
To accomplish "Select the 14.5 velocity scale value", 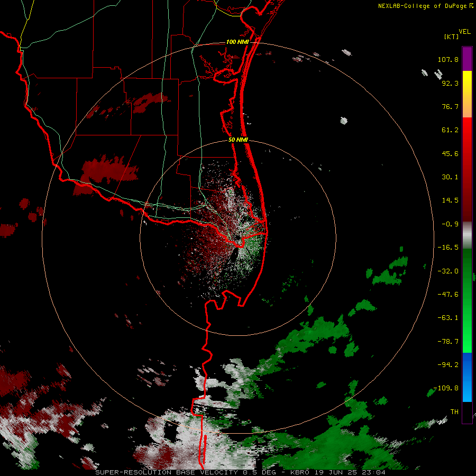I will point(450,200).
